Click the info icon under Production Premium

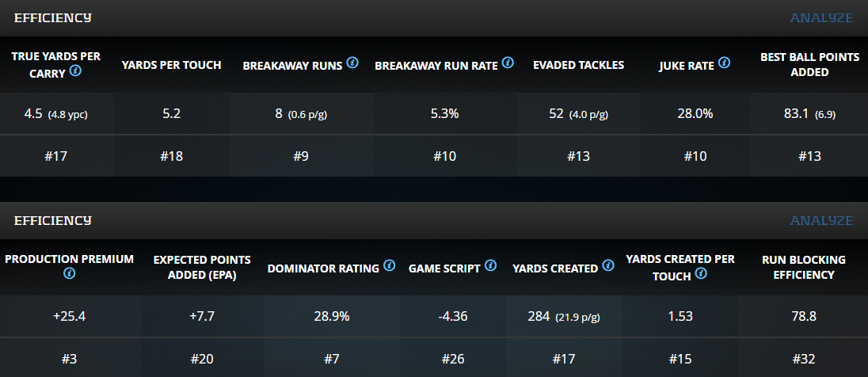coord(70,273)
